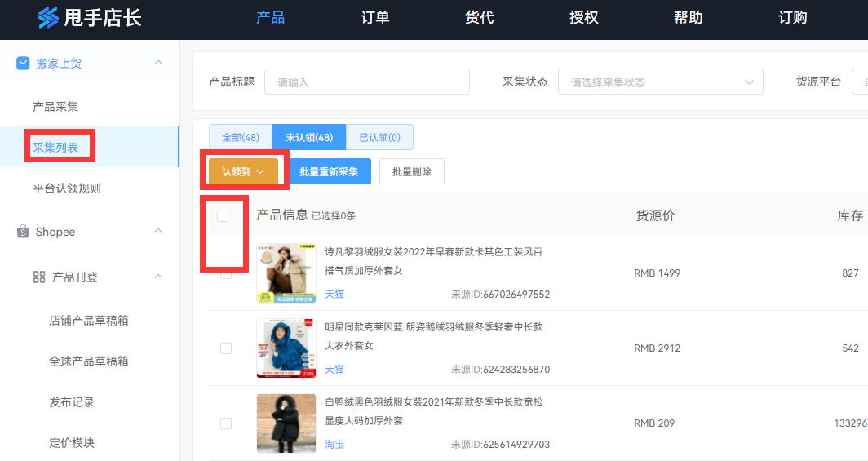Open 平台认领规则 in the sidebar
Viewport: 868px width, 461px height.
click(67, 188)
